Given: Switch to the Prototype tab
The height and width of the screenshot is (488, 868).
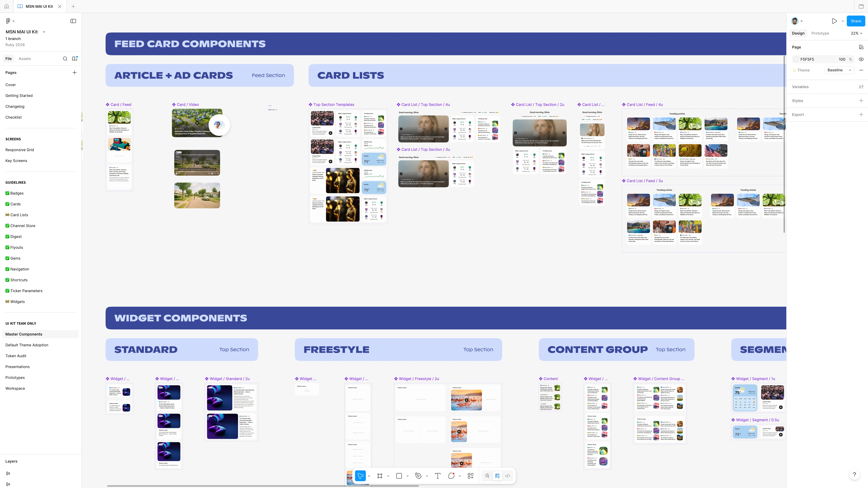Looking at the screenshot, I should [820, 33].
